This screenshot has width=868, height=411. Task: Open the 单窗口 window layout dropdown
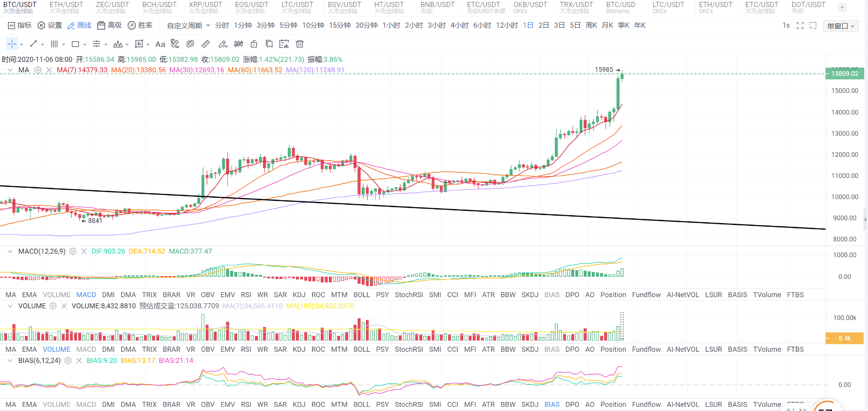coord(841,26)
